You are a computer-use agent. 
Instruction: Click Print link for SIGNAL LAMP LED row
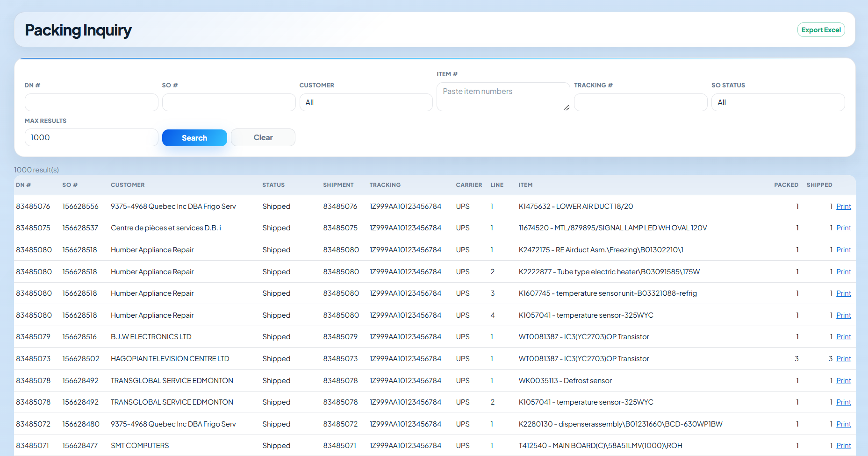843,228
